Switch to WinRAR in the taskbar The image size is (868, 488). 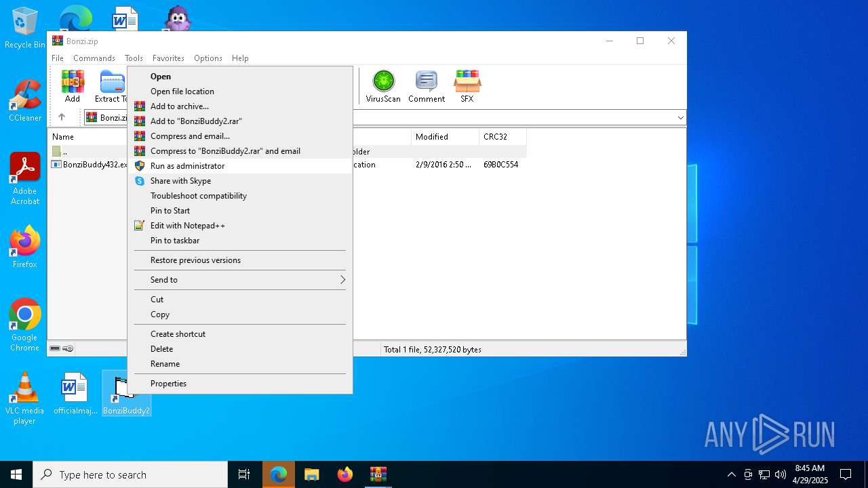click(x=378, y=474)
